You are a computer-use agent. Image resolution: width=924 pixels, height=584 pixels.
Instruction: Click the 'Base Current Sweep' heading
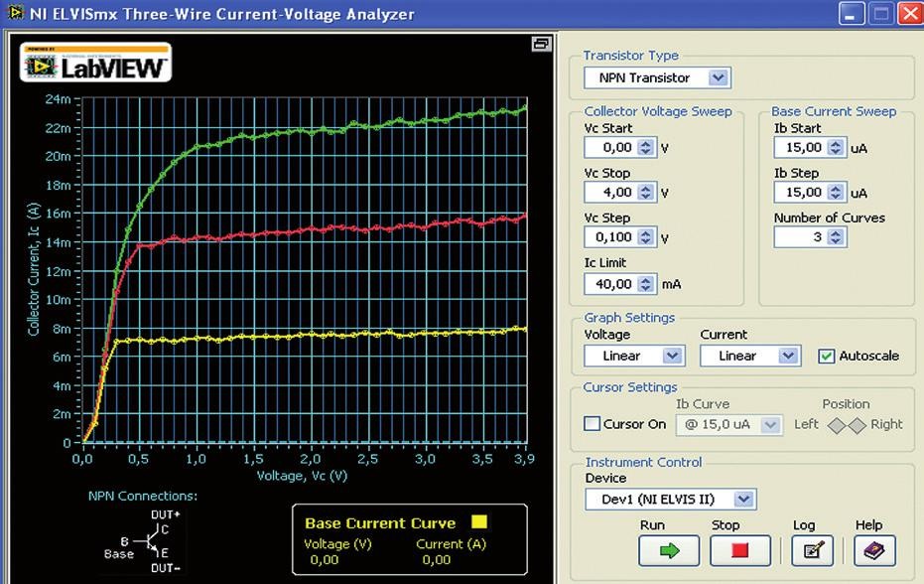pos(834,111)
